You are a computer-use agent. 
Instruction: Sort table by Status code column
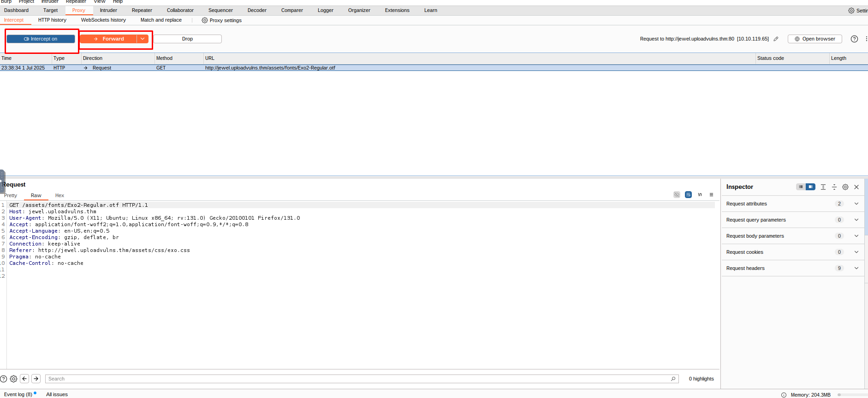pos(792,59)
